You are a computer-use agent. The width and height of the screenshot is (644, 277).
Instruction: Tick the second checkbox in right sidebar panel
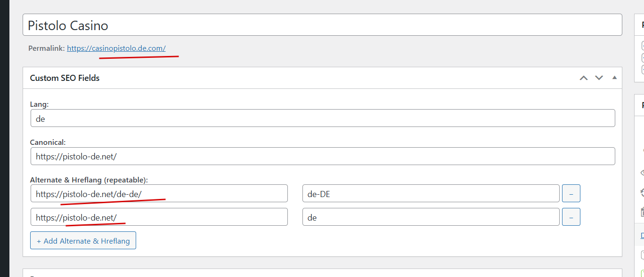(642, 58)
